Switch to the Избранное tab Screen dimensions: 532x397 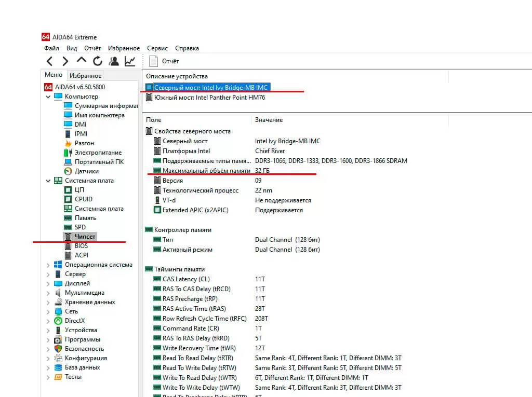(85, 76)
